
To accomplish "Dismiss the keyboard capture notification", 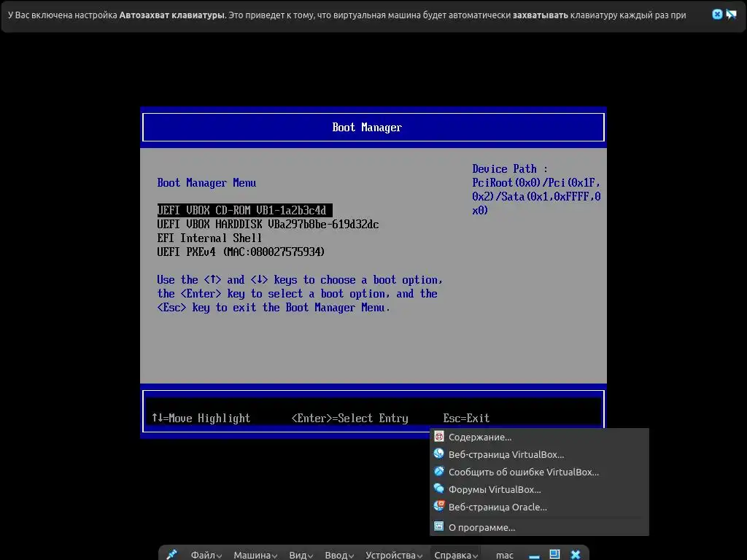I will pyautogui.click(x=717, y=15).
